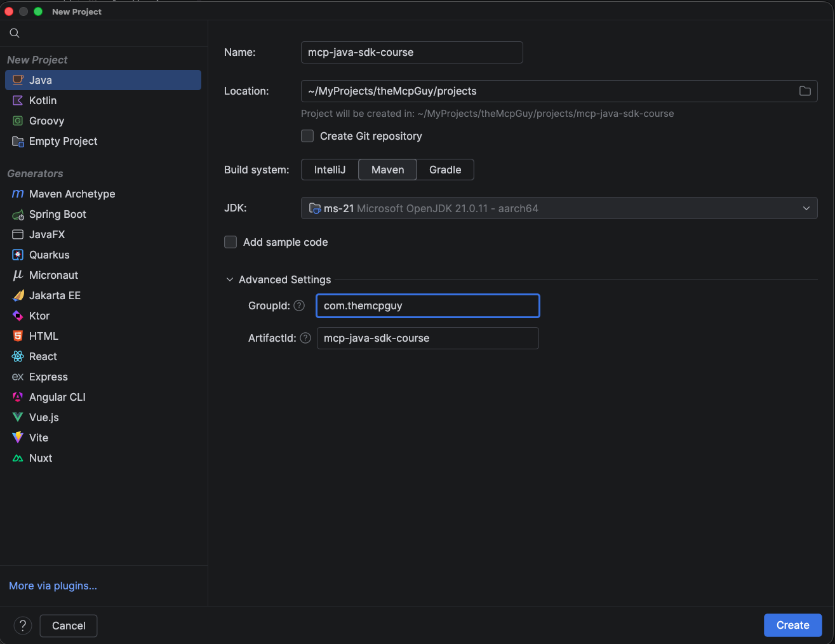Click the Nuxt mountain icon
Image resolution: width=835 pixels, height=644 pixels.
point(18,458)
